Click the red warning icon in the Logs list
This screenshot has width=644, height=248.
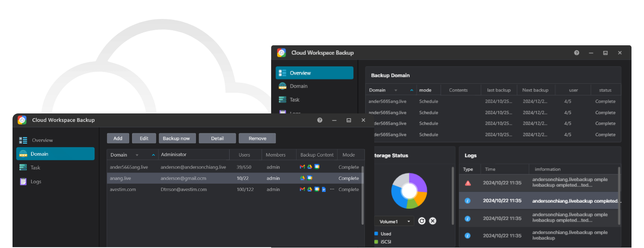click(x=468, y=183)
